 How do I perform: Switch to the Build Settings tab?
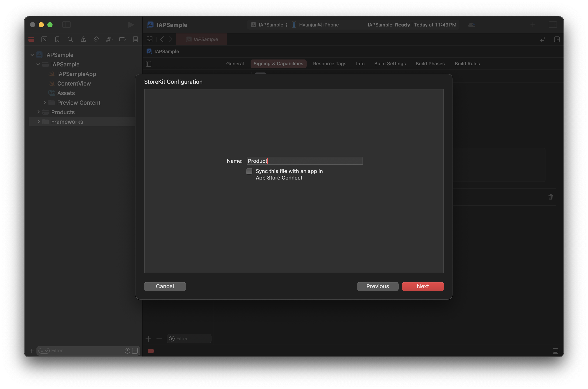390,64
